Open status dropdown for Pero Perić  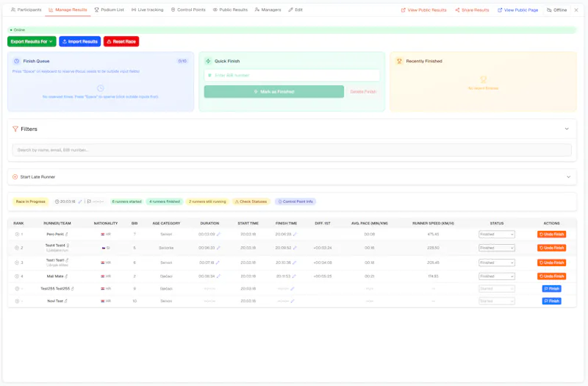tap(497, 234)
